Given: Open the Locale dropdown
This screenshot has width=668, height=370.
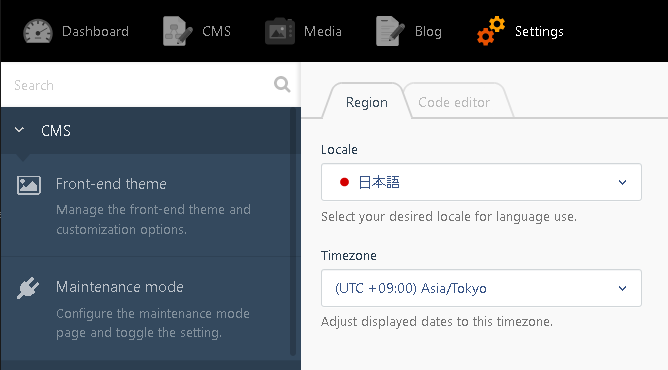Looking at the screenshot, I should (481, 182).
